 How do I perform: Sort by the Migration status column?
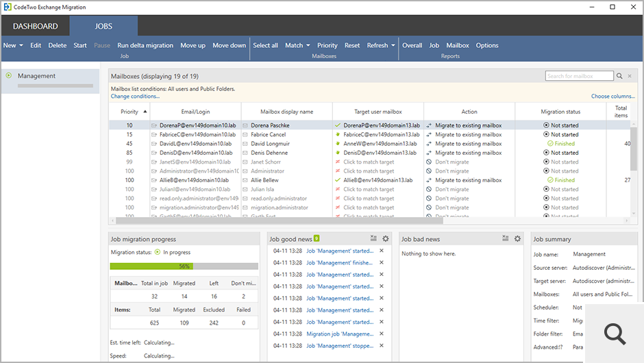click(x=560, y=112)
